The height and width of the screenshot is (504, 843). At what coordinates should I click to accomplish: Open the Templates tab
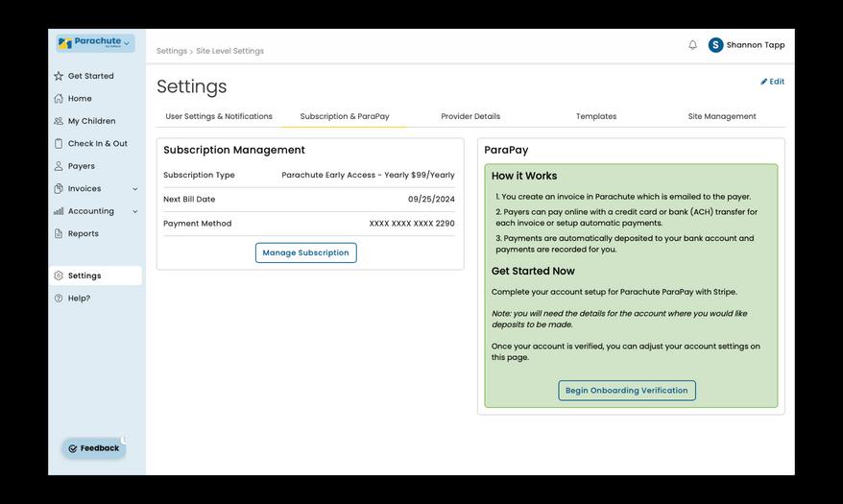coord(596,116)
